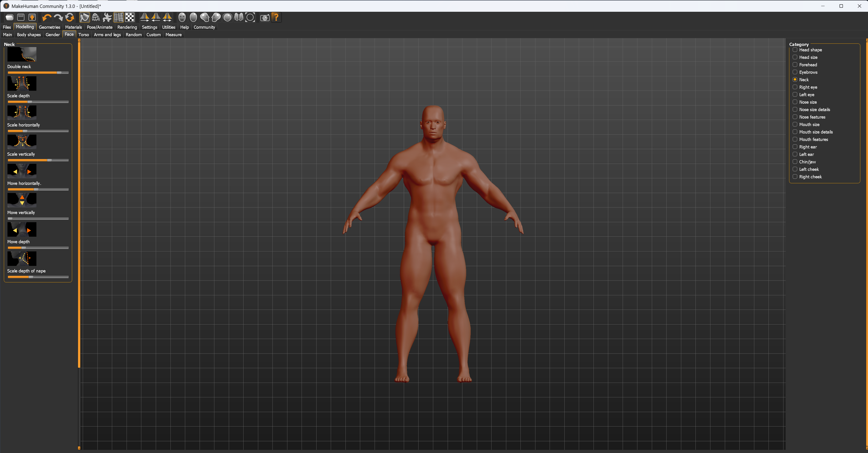Toggle the pose figure toolbar icon

[x=107, y=17]
